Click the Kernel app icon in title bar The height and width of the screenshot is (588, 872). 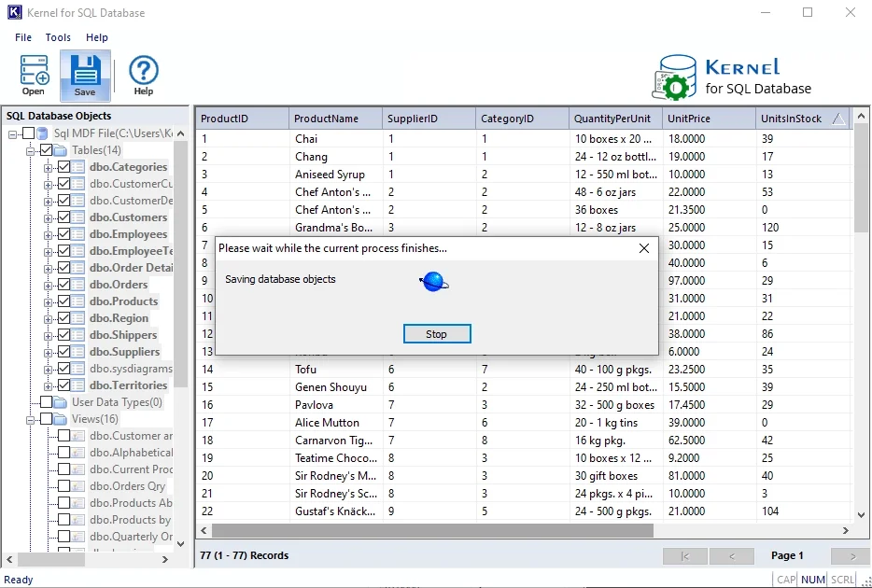click(x=15, y=12)
